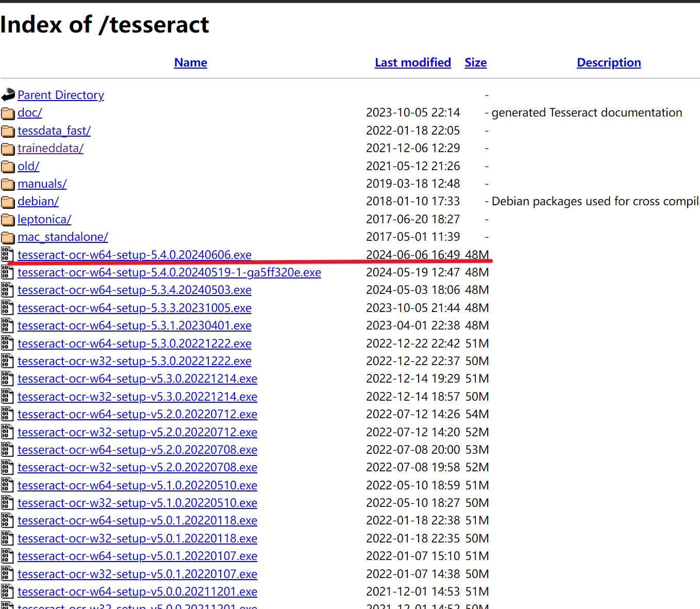Screen dimensions: 700x609
Task: Download tesseract-ocr-w32-setup-v5.2.0.20220708.exe
Action: [137, 467]
